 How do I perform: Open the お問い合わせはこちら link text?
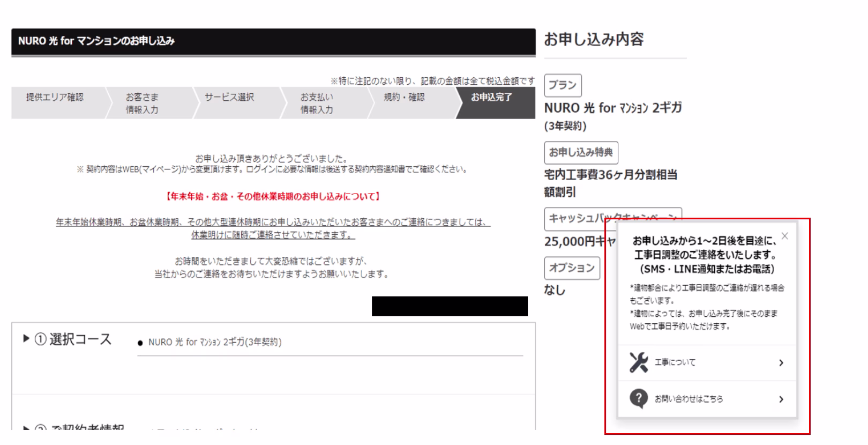click(689, 399)
